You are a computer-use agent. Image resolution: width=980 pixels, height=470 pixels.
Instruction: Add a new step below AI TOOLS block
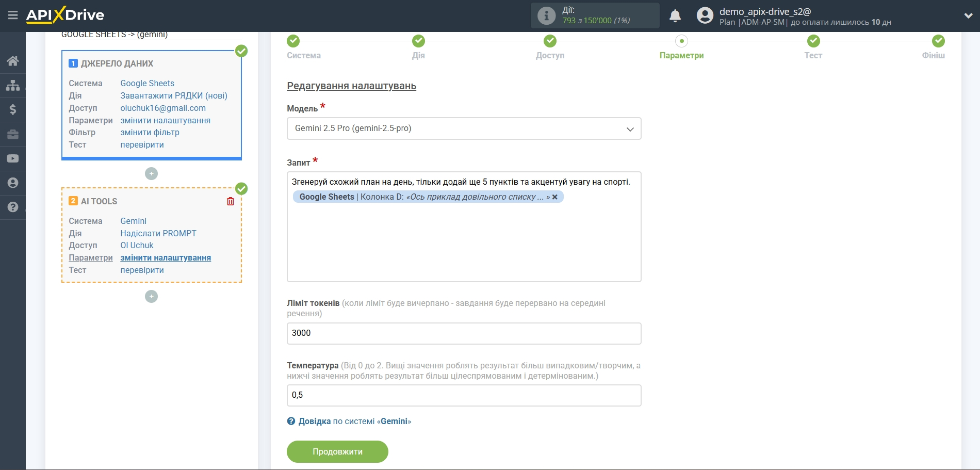151,296
